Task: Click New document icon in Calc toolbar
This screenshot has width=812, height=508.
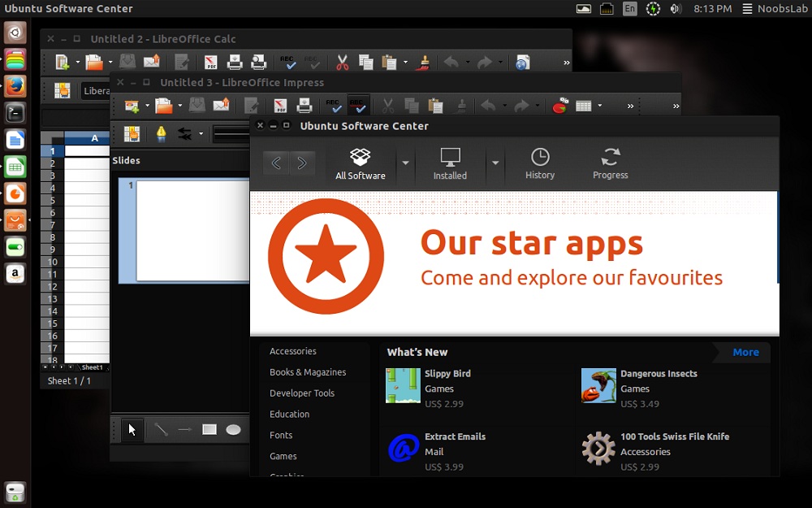Action: [x=63, y=63]
